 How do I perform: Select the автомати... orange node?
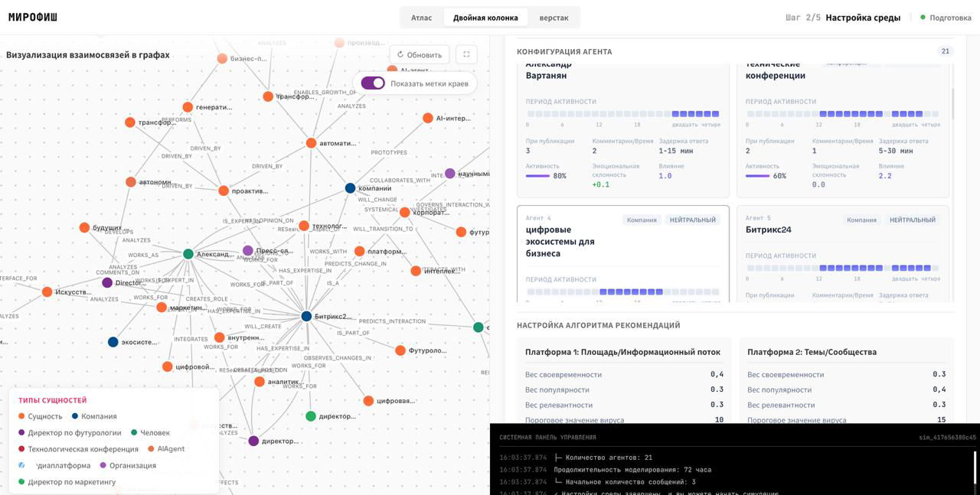click(311, 143)
